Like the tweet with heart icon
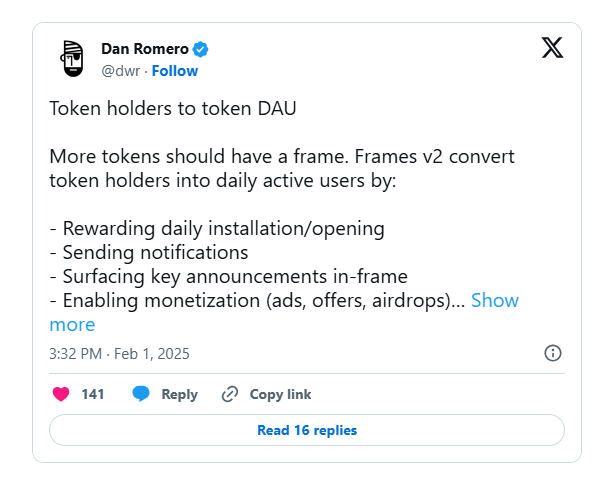 [61, 394]
